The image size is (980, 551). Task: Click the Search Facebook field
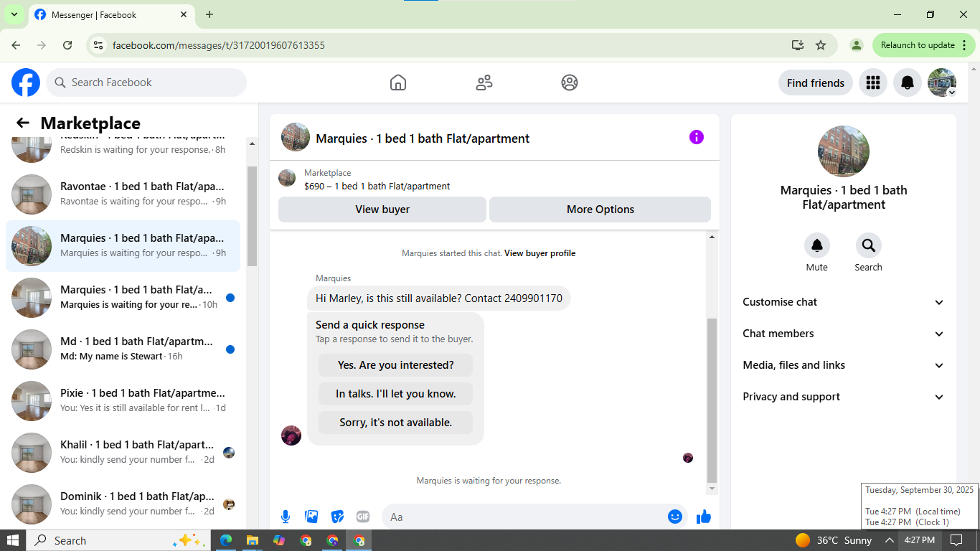pyautogui.click(x=146, y=83)
